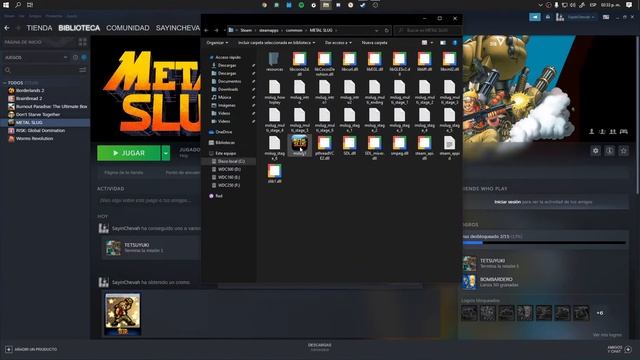This screenshot has width=640, height=360.
Task: Open the Metal Slug settings gear icon
Action: 596,151
